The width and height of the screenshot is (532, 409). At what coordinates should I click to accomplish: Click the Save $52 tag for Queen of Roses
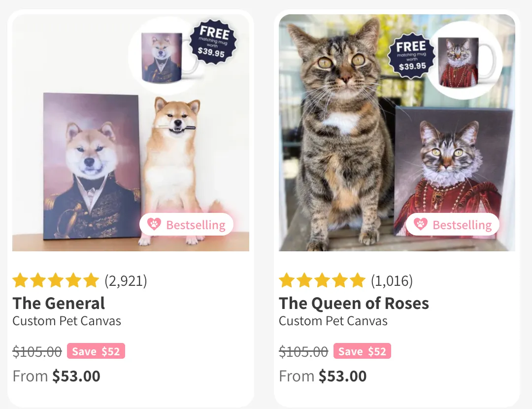tap(362, 351)
